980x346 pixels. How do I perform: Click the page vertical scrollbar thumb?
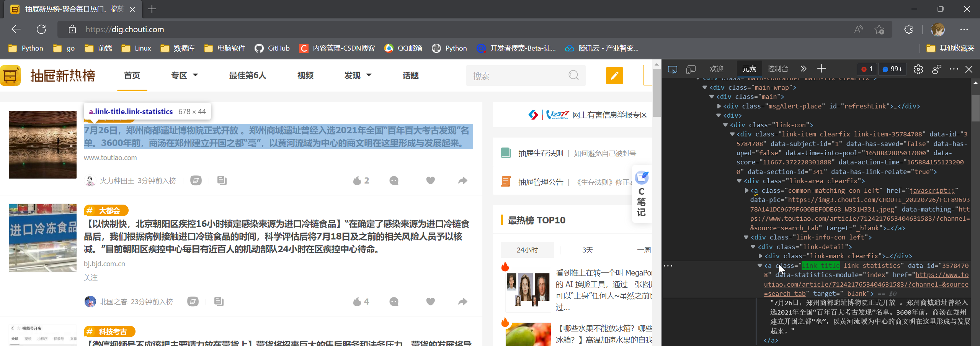click(657, 93)
